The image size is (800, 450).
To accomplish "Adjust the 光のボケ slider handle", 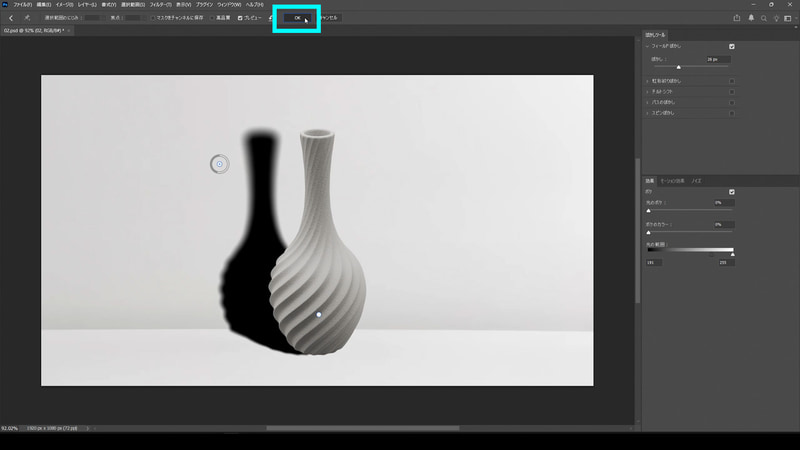I will 648,211.
